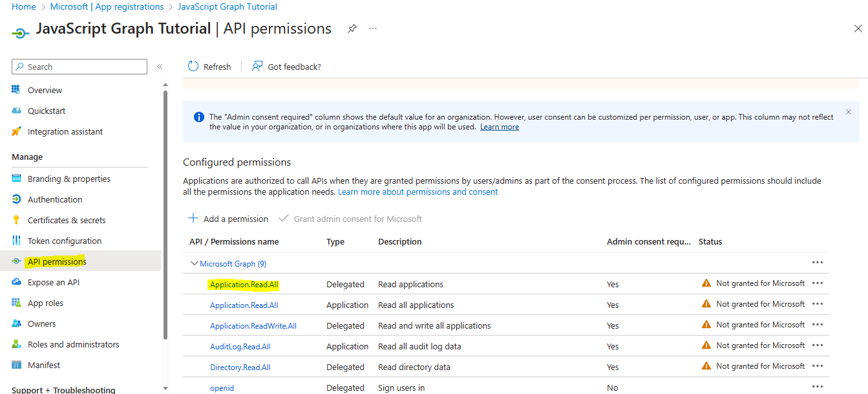The image size is (868, 394).
Task: Click the Authentication icon
Action: coord(17,199)
